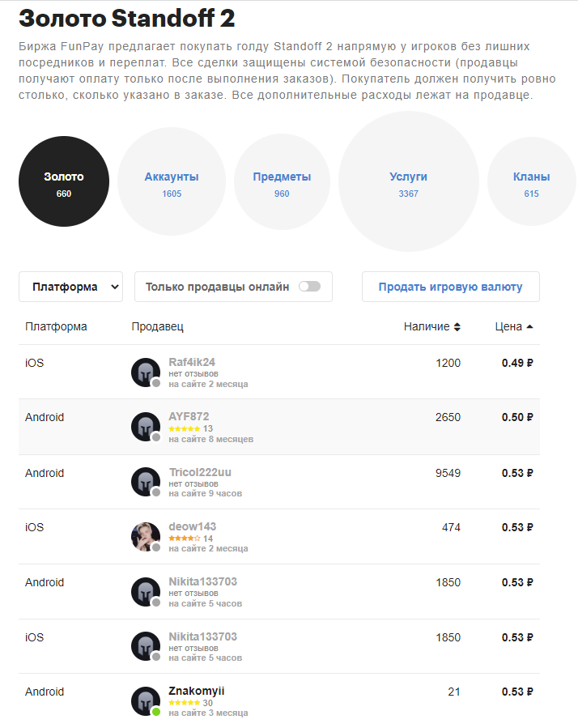Click Znakomyii five-star rating
This screenshot has width=578, height=728.
(x=185, y=703)
